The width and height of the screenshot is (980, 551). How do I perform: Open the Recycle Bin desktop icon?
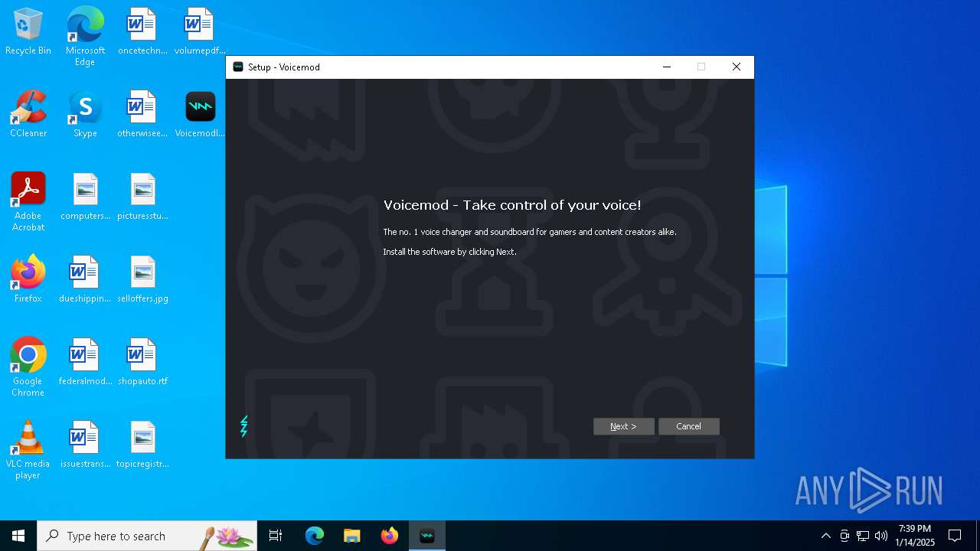click(x=28, y=32)
